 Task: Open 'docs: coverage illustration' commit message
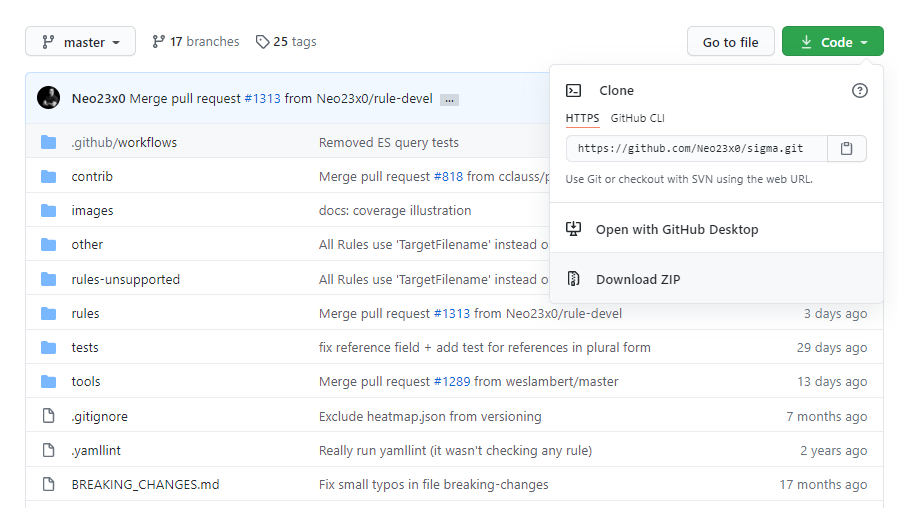point(395,211)
